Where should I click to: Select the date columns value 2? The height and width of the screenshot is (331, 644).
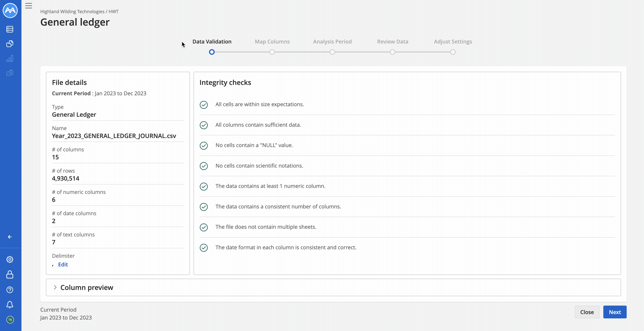point(53,221)
